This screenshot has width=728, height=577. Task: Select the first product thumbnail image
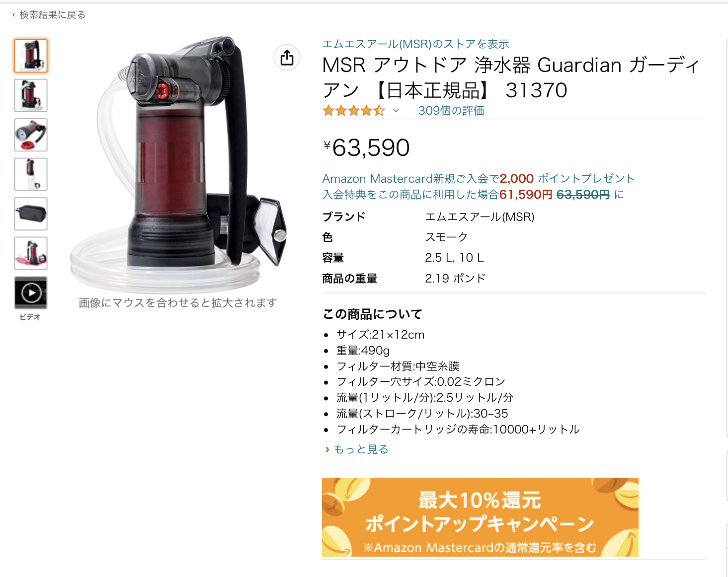click(31, 56)
